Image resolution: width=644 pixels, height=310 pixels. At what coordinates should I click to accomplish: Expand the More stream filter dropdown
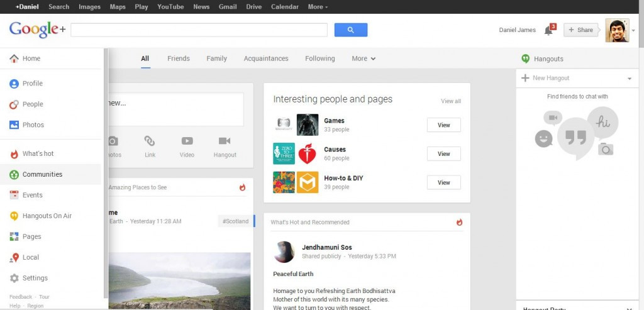click(364, 58)
